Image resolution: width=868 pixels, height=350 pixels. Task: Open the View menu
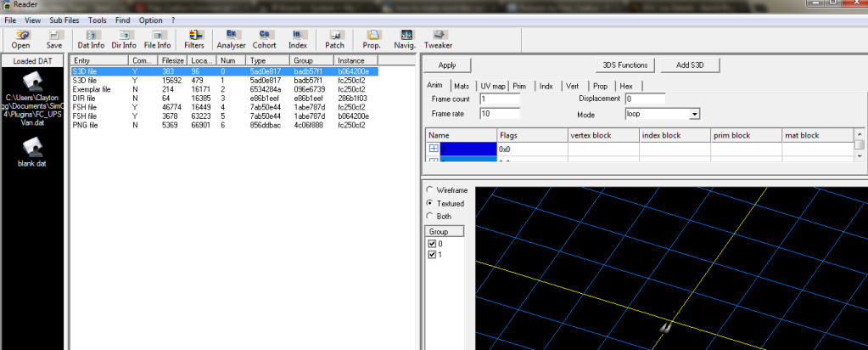32,20
